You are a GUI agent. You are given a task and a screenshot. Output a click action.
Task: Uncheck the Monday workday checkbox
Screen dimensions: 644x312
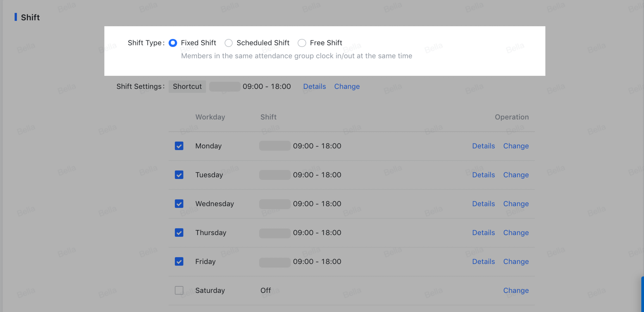(179, 146)
